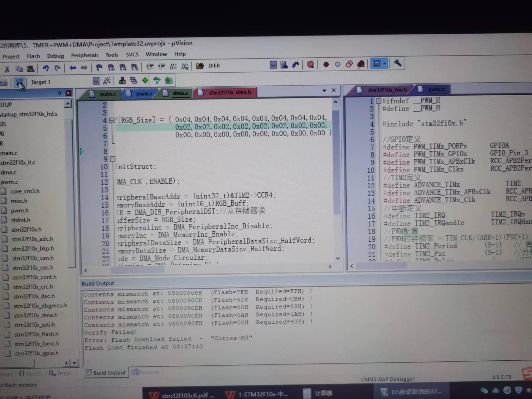Toggle comment on the selected code lines

click(174, 67)
